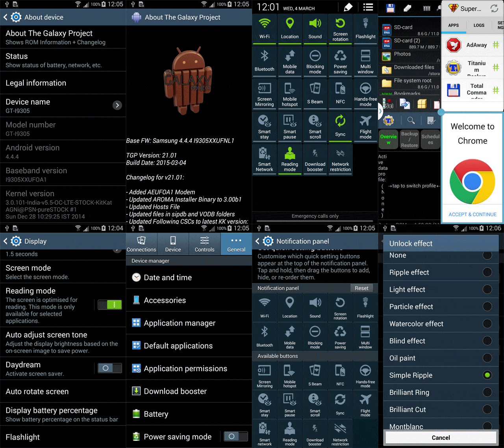Image resolution: width=504 pixels, height=448 pixels.
Task: Go back from the Notification panel screen
Action: point(258,241)
